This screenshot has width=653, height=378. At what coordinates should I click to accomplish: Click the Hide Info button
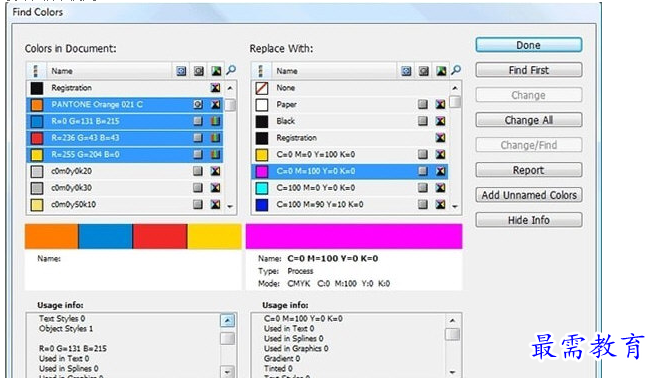(x=529, y=220)
